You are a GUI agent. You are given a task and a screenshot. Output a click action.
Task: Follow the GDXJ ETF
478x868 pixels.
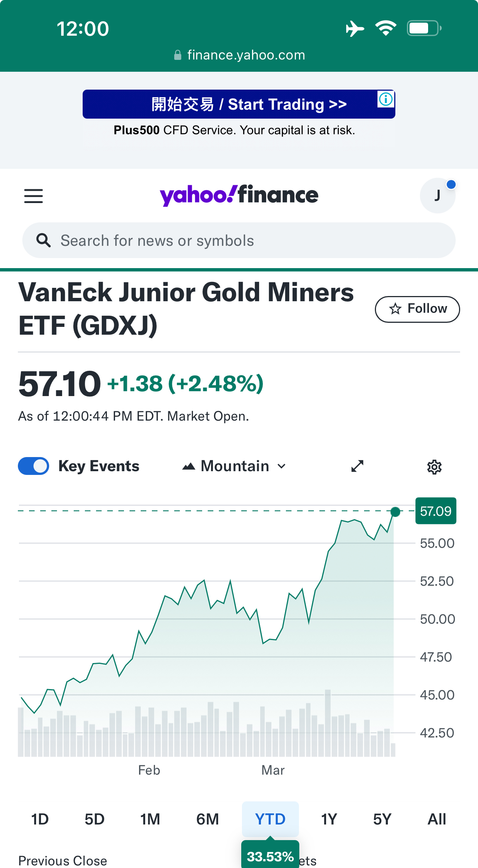click(x=417, y=309)
